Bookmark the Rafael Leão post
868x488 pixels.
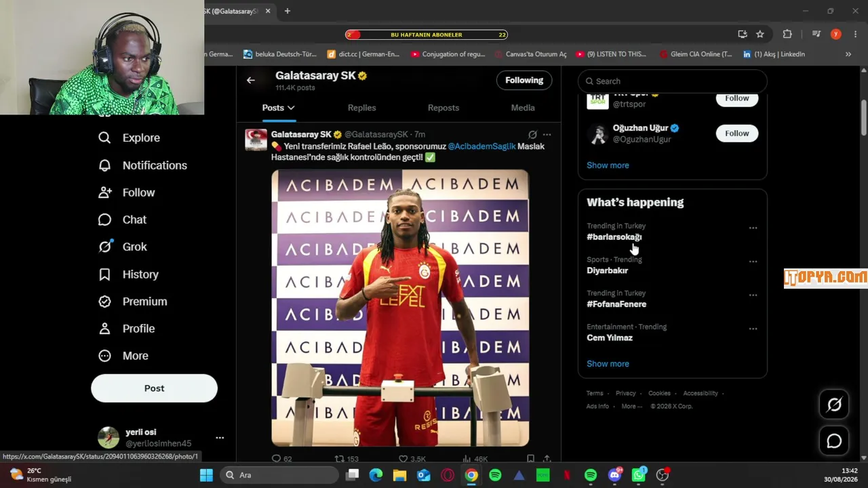click(x=530, y=459)
